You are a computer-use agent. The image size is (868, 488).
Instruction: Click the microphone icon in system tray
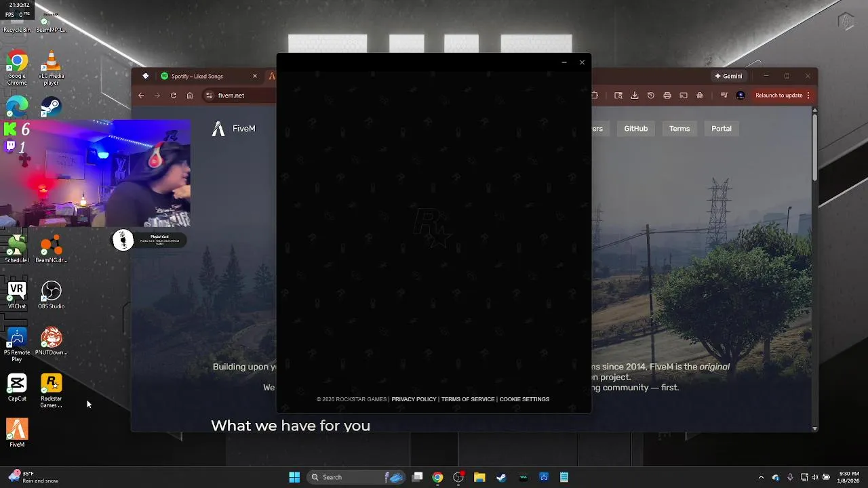790,477
